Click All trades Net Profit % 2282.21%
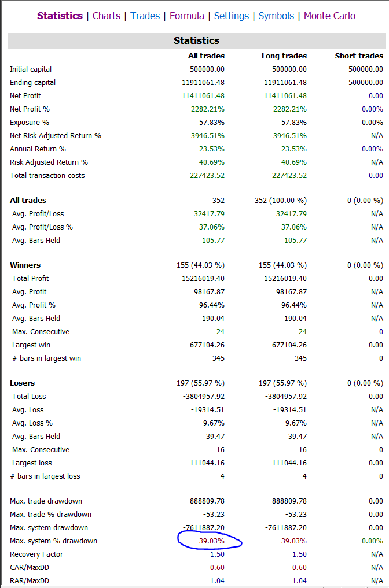Viewport: 389px width, 588px height. tap(208, 109)
